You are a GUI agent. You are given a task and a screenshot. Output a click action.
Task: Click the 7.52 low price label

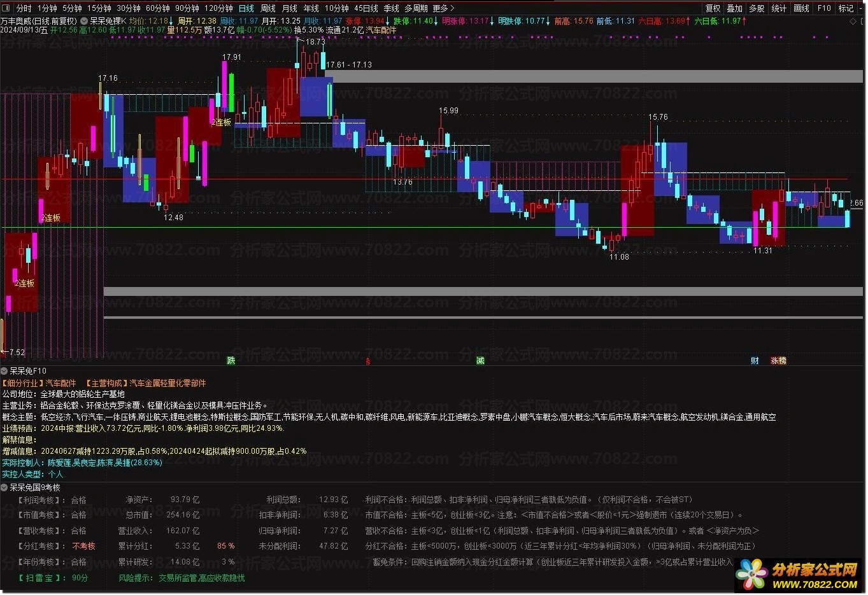tap(17, 353)
